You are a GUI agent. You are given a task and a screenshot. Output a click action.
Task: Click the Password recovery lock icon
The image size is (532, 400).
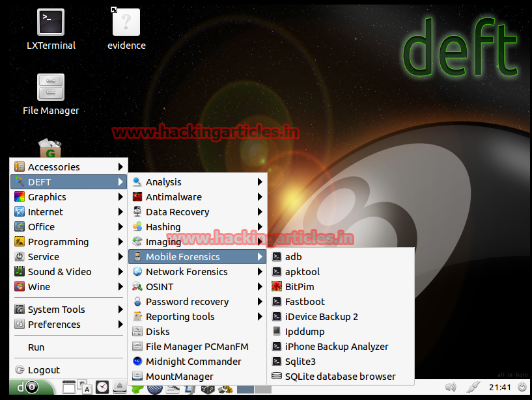[137, 301]
